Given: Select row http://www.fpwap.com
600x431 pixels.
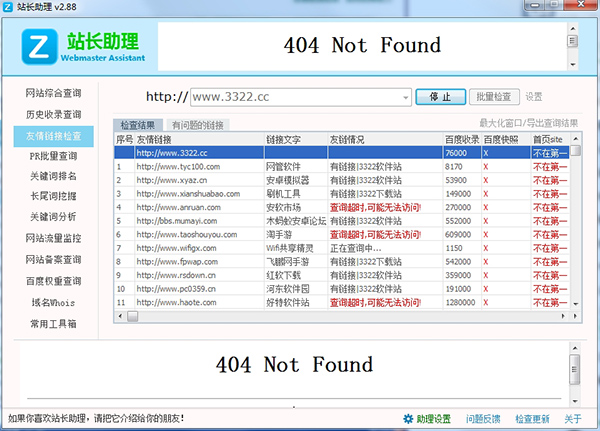Looking at the screenshot, I should coord(342,262).
